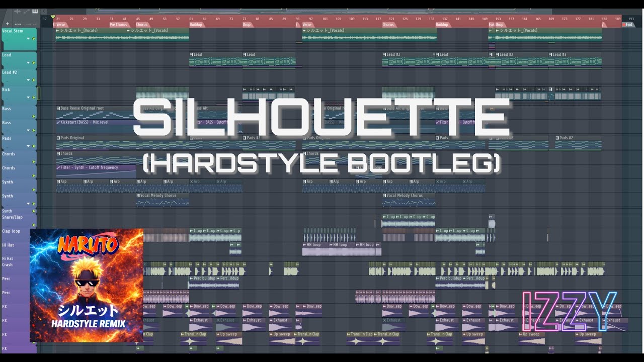This screenshot has width=644, height=362.
Task: Open the Kick track dropdown arrow
Action: coord(28,98)
